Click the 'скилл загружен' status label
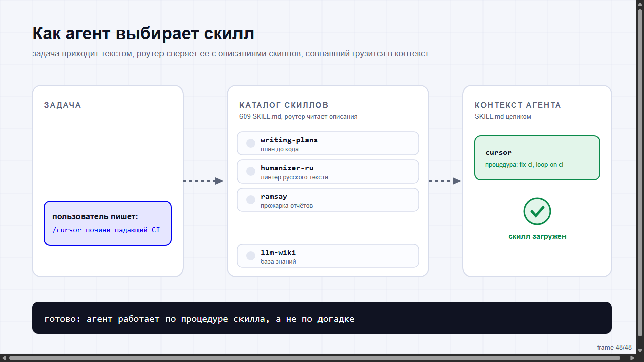Image resolution: width=644 pixels, height=362 pixels. tap(537, 236)
